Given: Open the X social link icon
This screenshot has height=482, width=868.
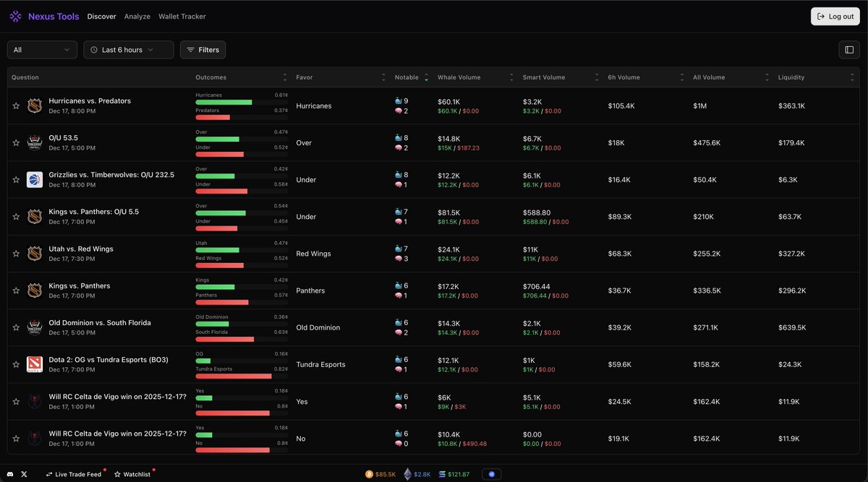Looking at the screenshot, I should click(x=25, y=474).
